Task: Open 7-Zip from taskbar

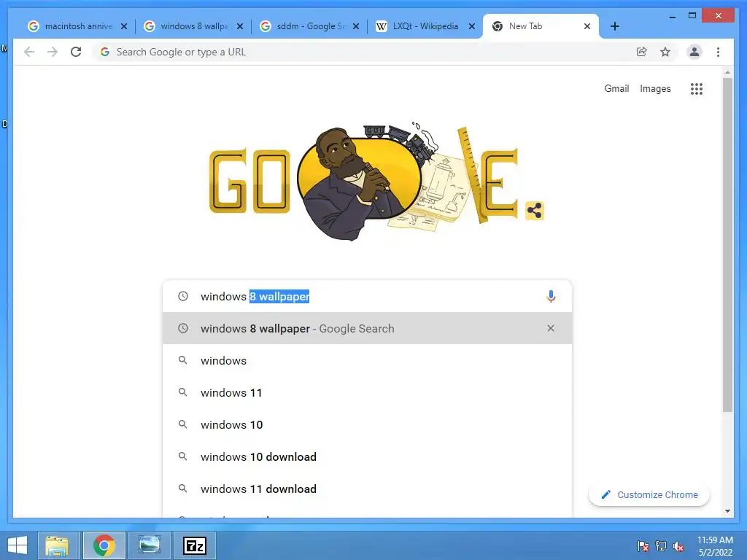Action: [x=194, y=545]
